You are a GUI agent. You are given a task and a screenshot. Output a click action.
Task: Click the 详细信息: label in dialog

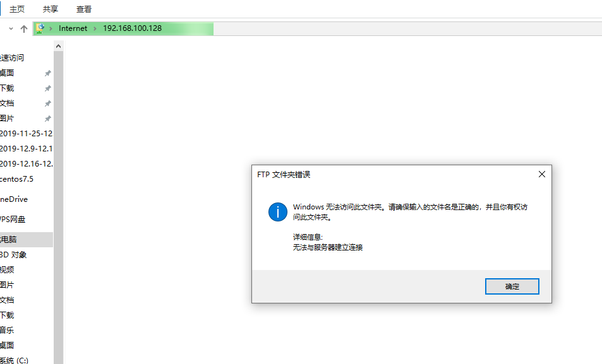point(308,237)
